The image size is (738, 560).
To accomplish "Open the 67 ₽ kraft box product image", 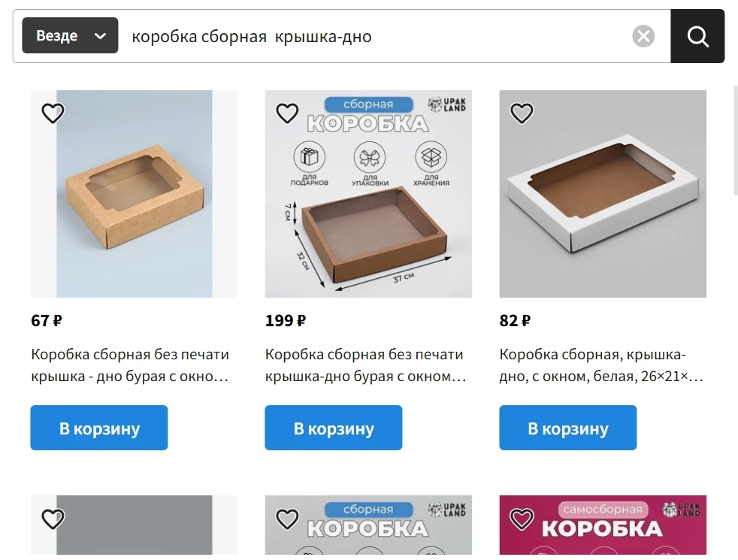I will coord(134,194).
